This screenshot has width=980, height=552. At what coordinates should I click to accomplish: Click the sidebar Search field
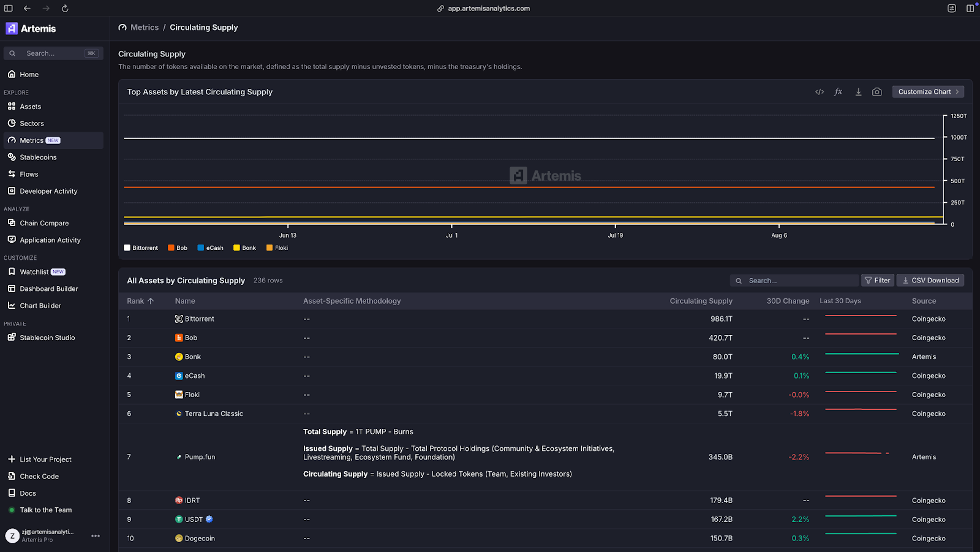(53, 53)
